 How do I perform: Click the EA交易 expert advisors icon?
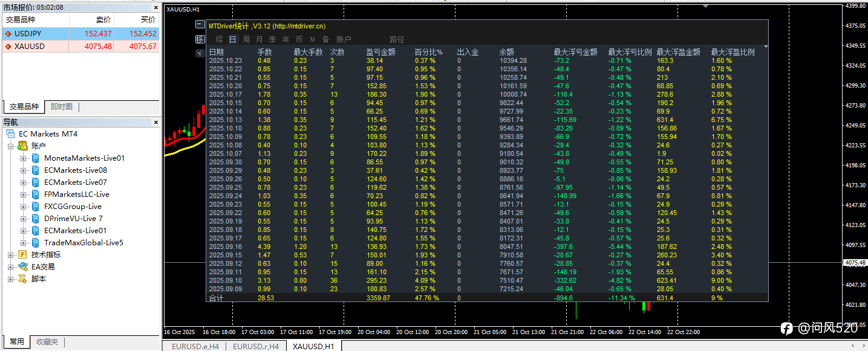[x=22, y=267]
